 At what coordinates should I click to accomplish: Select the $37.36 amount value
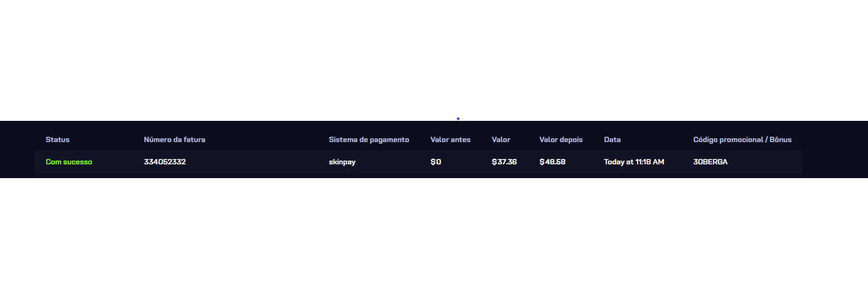click(504, 162)
